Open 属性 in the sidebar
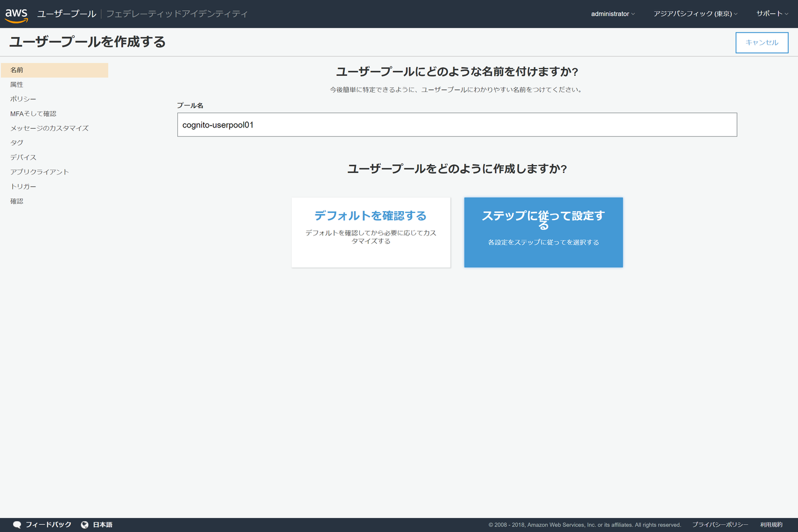Image resolution: width=798 pixels, height=532 pixels. tap(17, 85)
